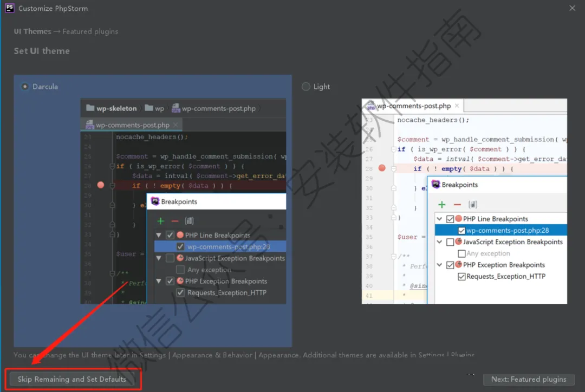Click the red minus icon in Darcula preview

174,221
